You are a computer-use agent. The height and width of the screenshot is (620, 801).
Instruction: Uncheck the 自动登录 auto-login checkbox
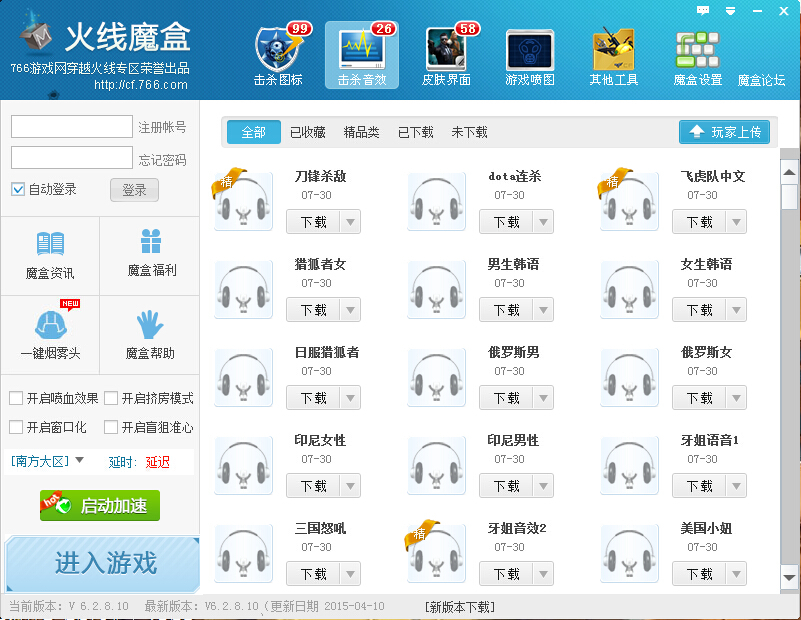click(18, 190)
